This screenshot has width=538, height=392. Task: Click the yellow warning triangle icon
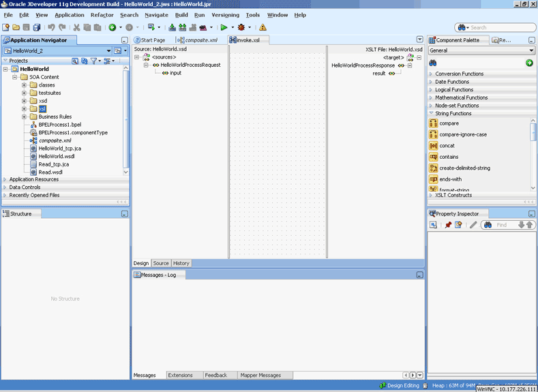coord(263,27)
